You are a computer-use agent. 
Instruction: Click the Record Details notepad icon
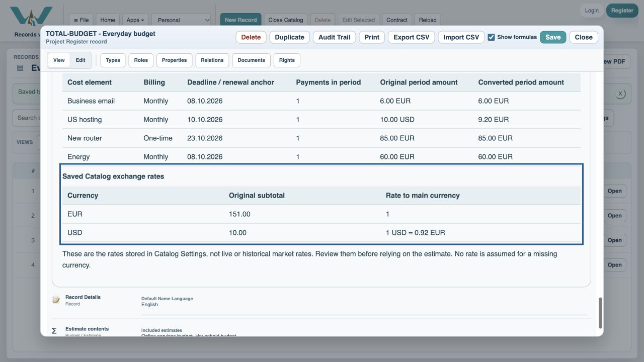56,300
